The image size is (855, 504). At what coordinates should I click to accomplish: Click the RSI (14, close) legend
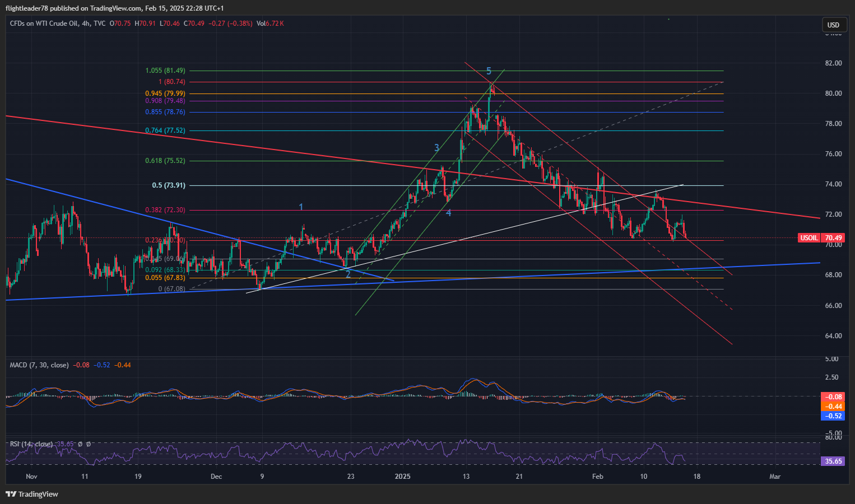tap(31, 444)
